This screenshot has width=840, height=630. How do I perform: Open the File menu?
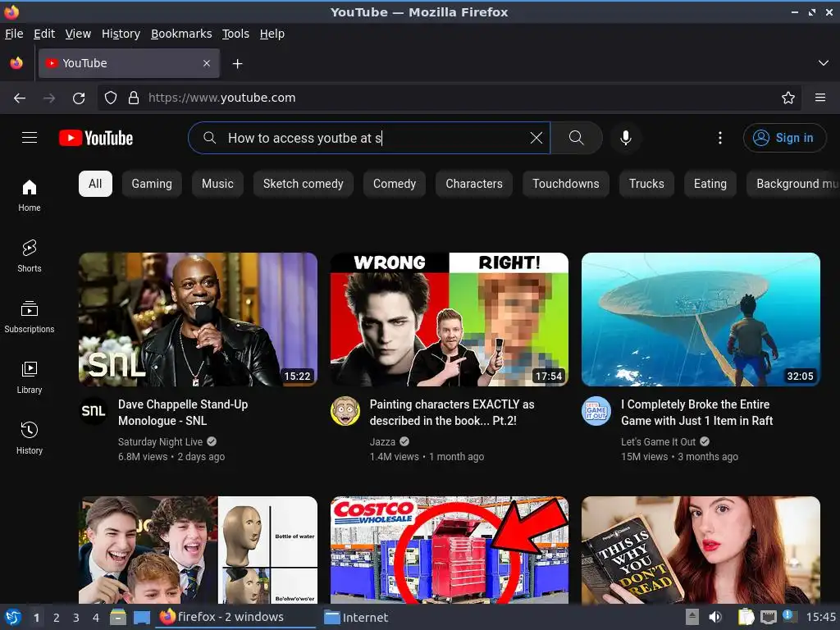(14, 34)
